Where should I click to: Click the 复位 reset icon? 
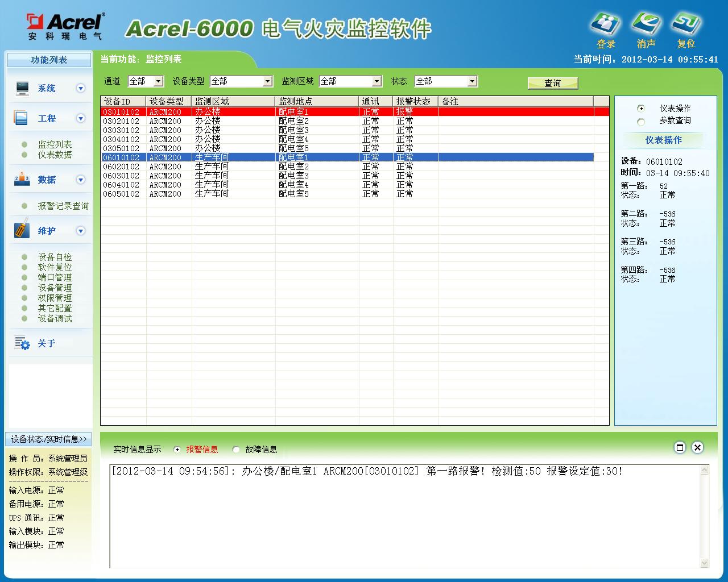(686, 24)
